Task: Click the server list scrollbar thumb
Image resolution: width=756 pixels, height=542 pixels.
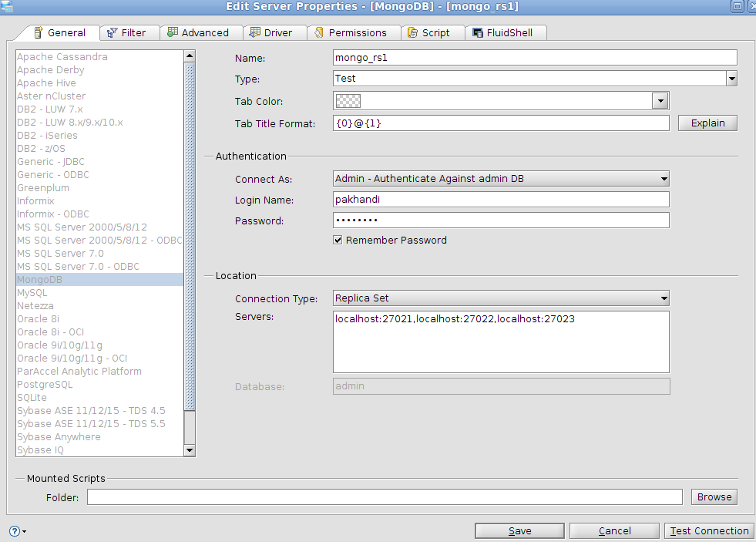Action: pos(190,236)
